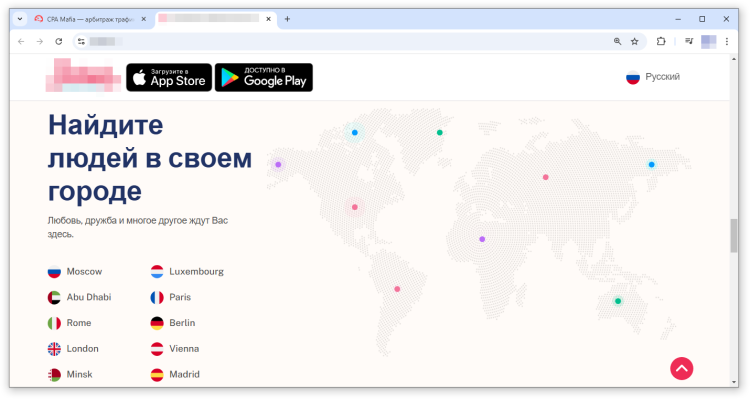Click the scrollbar up arrow
750x399 pixels.
point(734,59)
